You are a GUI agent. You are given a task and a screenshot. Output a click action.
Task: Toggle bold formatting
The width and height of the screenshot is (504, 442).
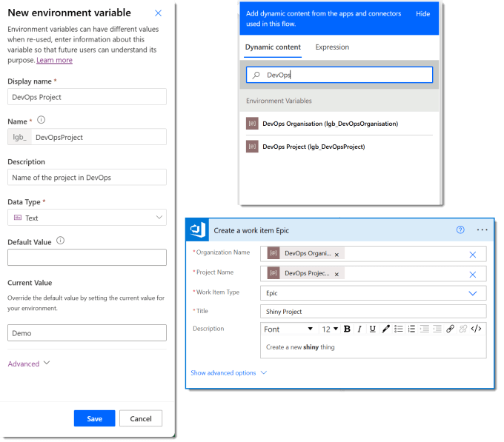click(347, 329)
